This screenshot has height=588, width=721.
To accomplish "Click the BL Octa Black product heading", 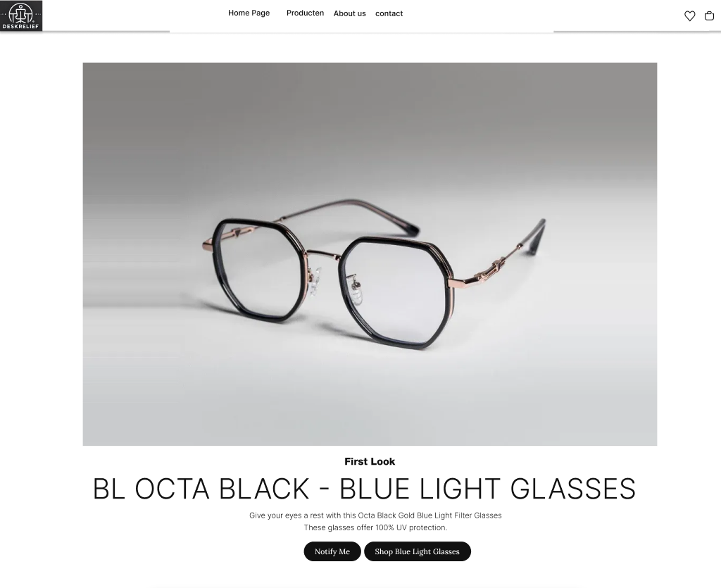I will [364, 488].
